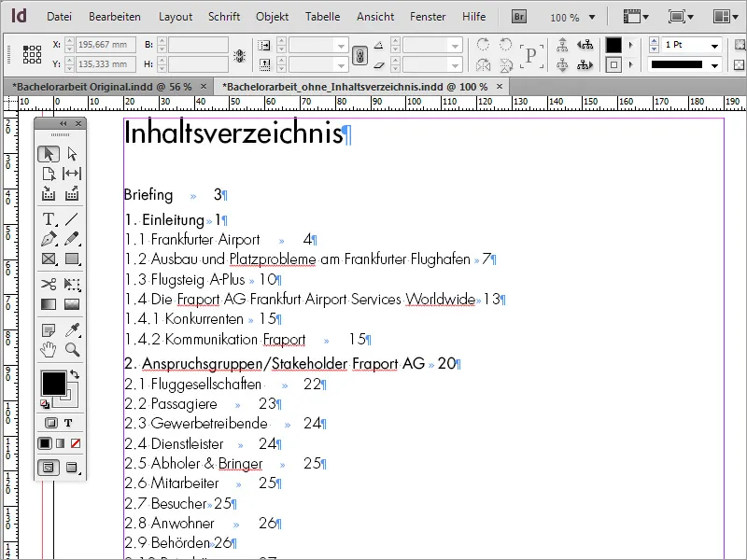747x560 pixels.
Task: Select the Gradient Swatch tool
Action: click(49, 304)
